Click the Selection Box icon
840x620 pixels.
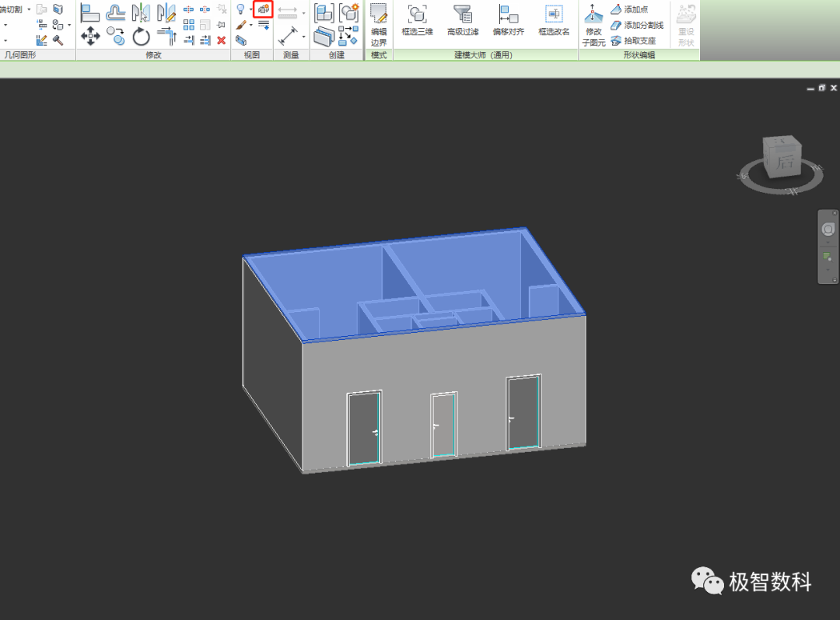[241, 40]
